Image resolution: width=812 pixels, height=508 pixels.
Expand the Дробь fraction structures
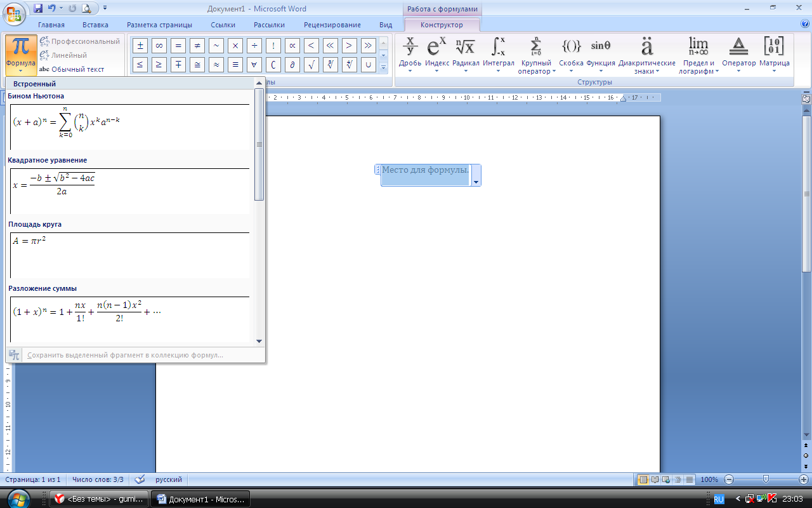coord(410,55)
